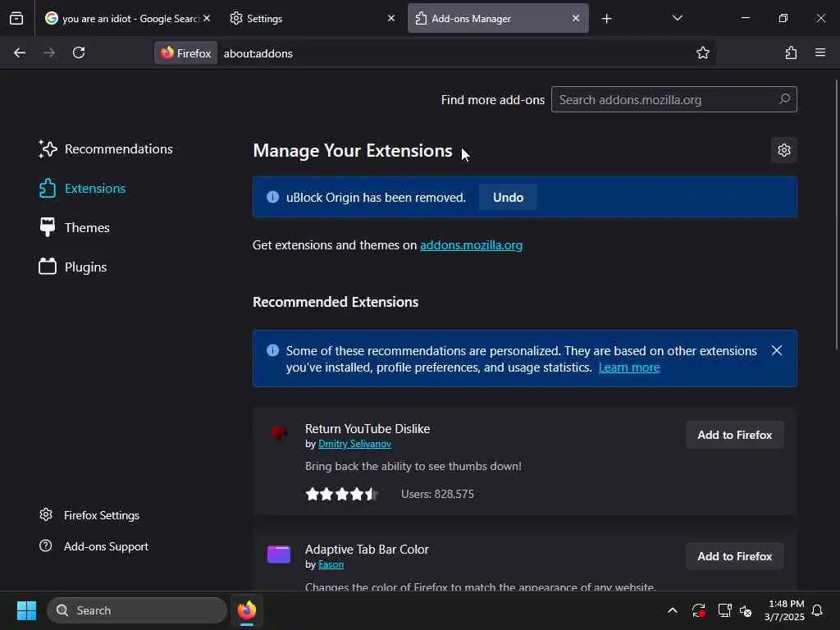Click the 'Adaptive Tab Bar Color' title

pyautogui.click(x=367, y=549)
